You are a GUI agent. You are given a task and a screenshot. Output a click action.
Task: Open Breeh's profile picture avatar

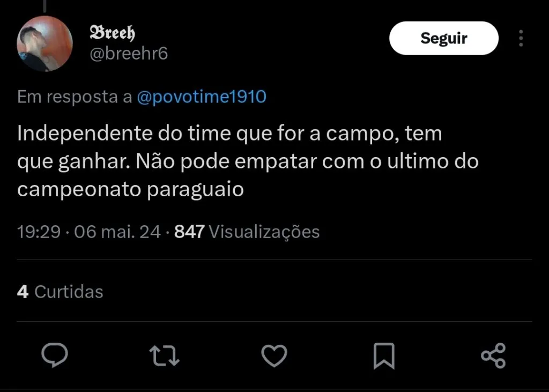point(45,43)
